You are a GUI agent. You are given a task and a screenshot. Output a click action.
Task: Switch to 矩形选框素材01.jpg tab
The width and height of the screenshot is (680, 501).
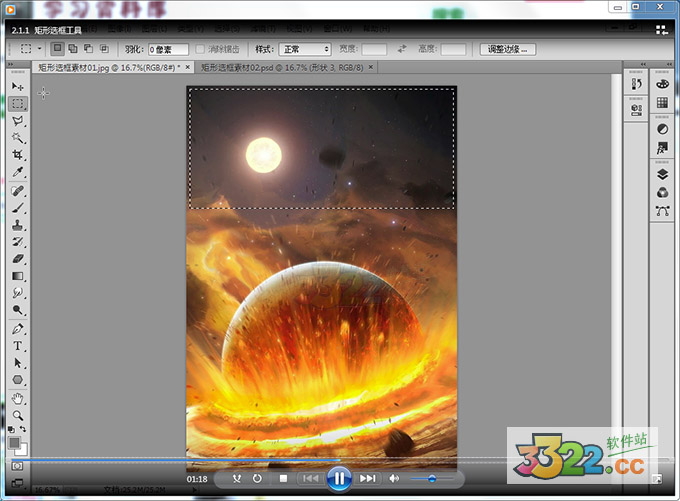[107, 68]
